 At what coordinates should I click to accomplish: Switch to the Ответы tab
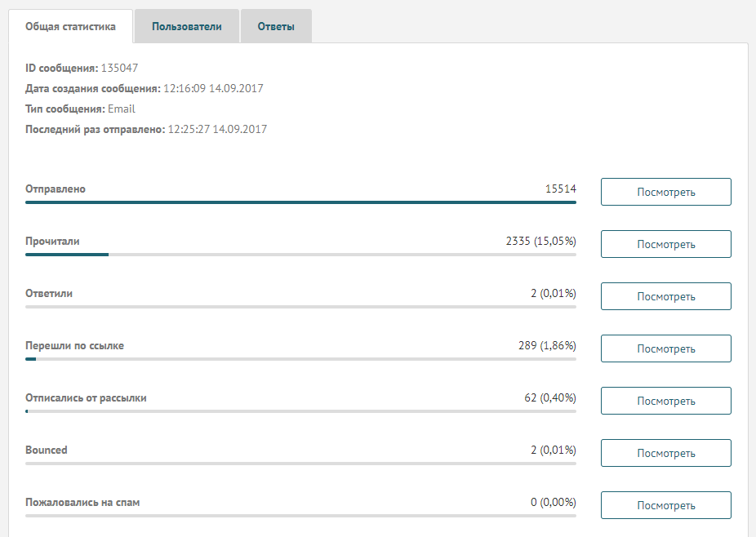click(276, 26)
